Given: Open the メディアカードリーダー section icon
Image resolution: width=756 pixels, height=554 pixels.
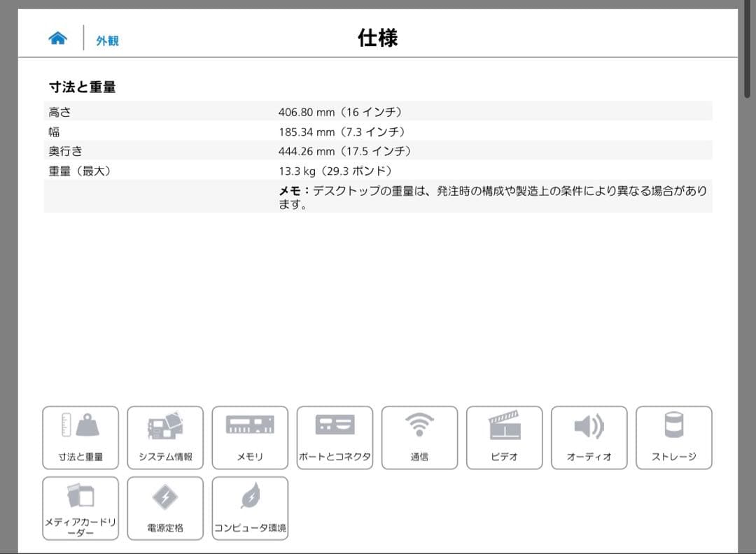Looking at the screenshot, I should pyautogui.click(x=80, y=509).
